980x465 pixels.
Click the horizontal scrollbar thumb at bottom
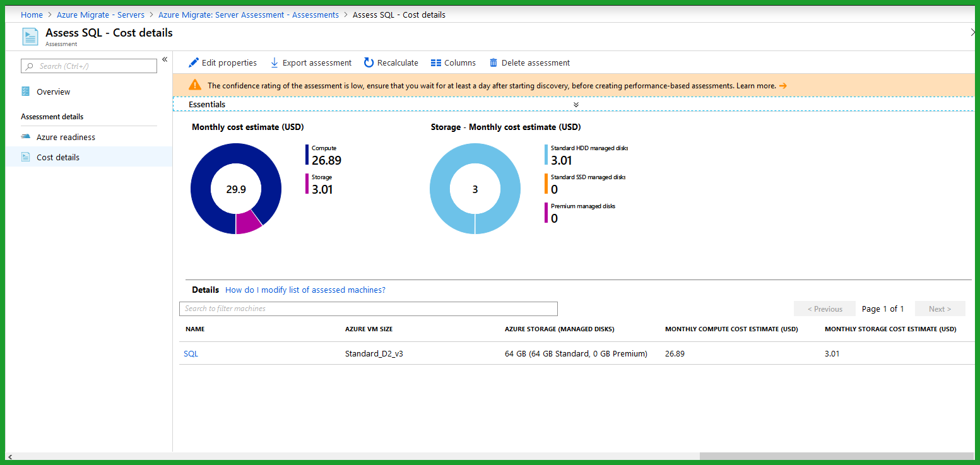[x=837, y=456]
